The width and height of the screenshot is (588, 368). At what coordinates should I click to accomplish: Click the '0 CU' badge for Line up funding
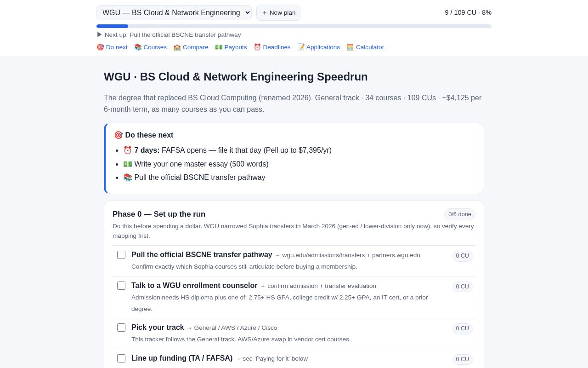pyautogui.click(x=463, y=359)
